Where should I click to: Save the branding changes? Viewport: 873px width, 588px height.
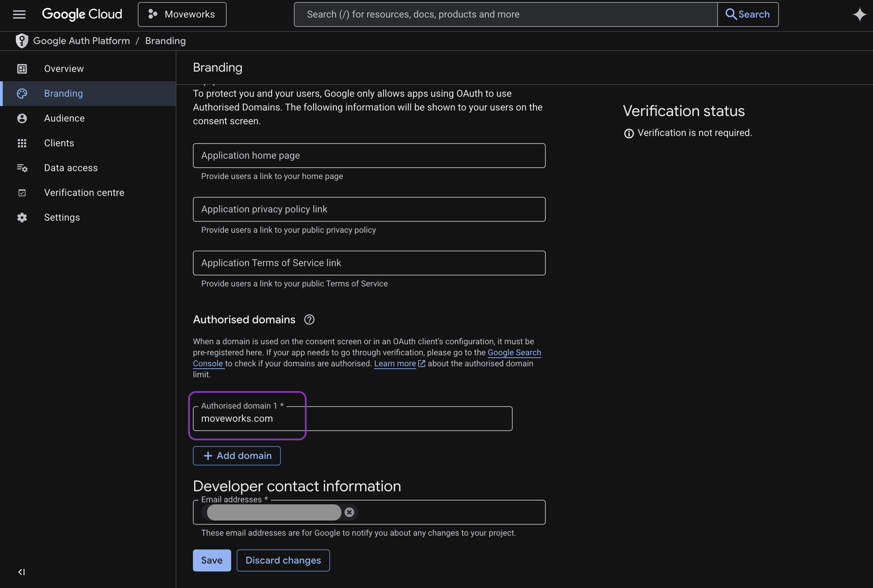(x=212, y=560)
